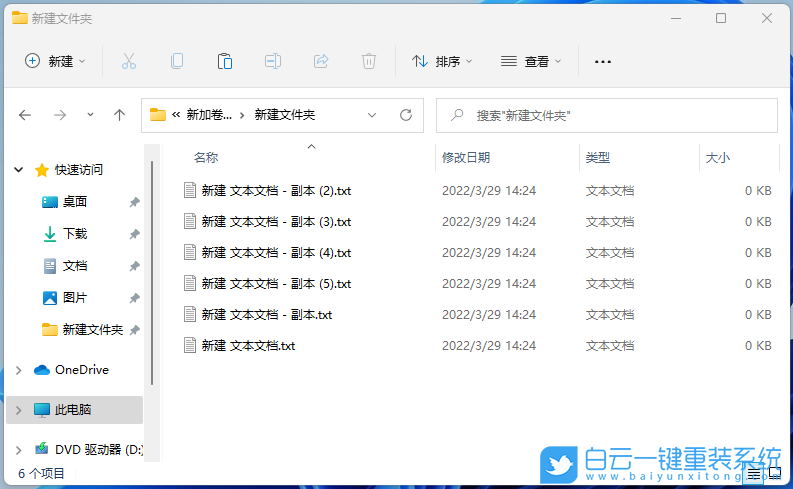Screen dimensions: 793x489
Task: Click the 6 个项目 status bar text
Action: tap(41, 474)
